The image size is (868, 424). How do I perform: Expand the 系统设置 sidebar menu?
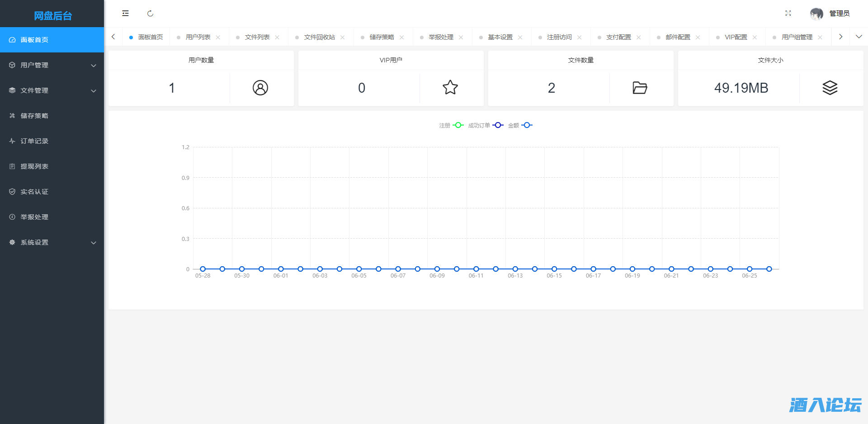pyautogui.click(x=52, y=242)
